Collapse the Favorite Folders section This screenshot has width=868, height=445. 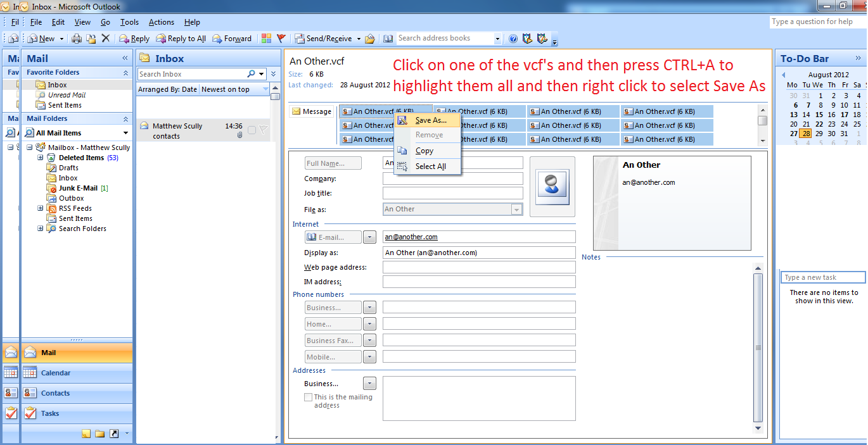[125, 72]
